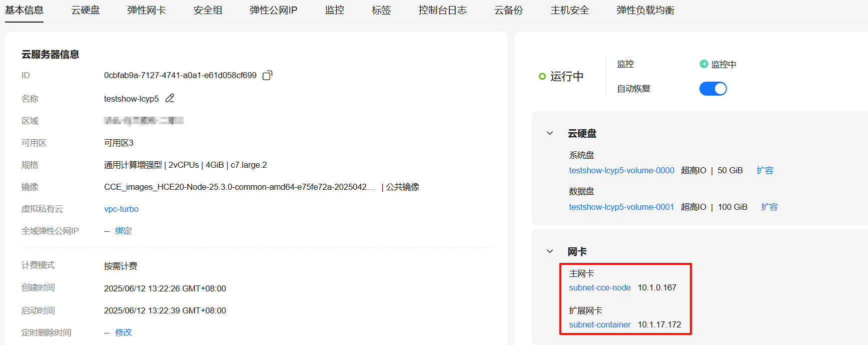The height and width of the screenshot is (345, 868).
Task: Open the 控制台日志 tab
Action: tap(442, 10)
